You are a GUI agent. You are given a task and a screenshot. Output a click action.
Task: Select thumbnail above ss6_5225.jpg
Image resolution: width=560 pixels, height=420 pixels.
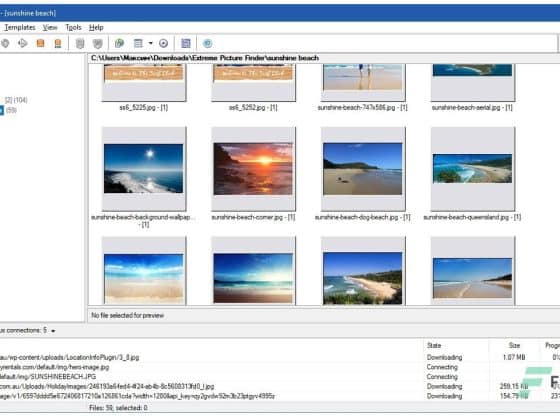[x=144, y=82]
